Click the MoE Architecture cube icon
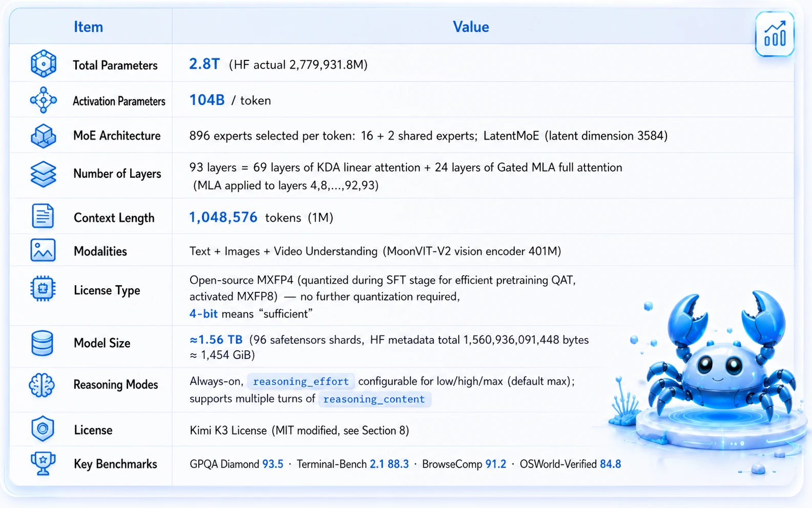Viewport: 812px width, 508px height. pyautogui.click(x=44, y=136)
